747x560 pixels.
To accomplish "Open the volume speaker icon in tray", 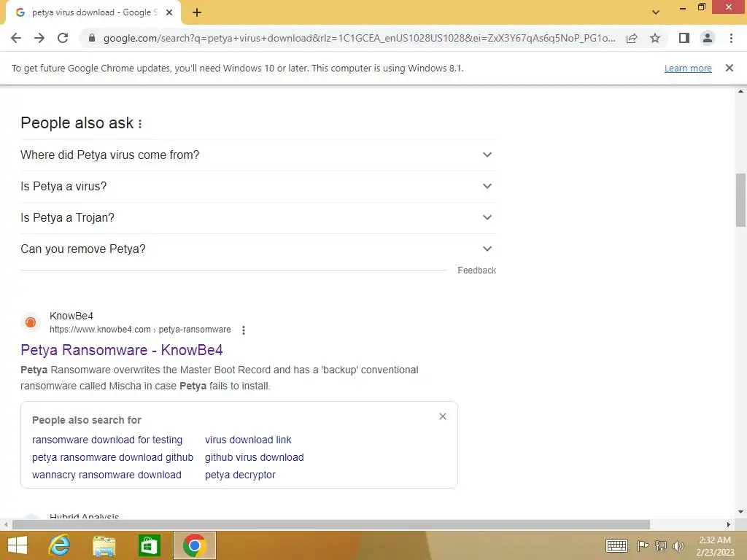I will click(678, 545).
